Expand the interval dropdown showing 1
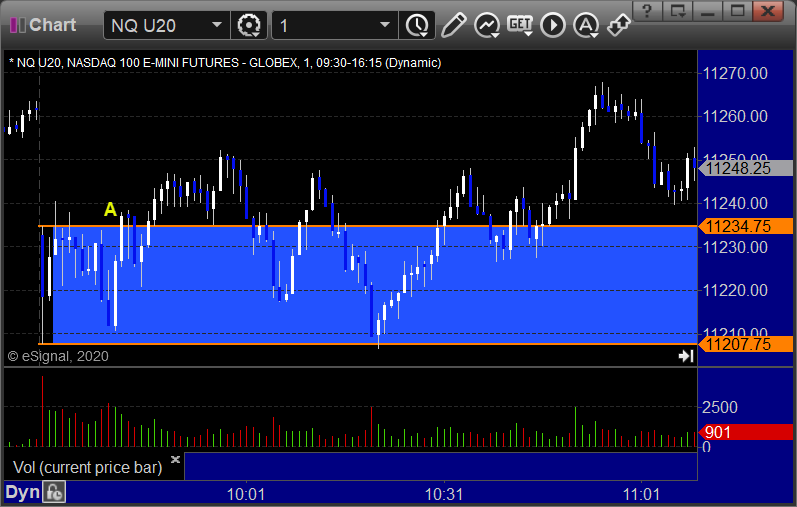 335,25
